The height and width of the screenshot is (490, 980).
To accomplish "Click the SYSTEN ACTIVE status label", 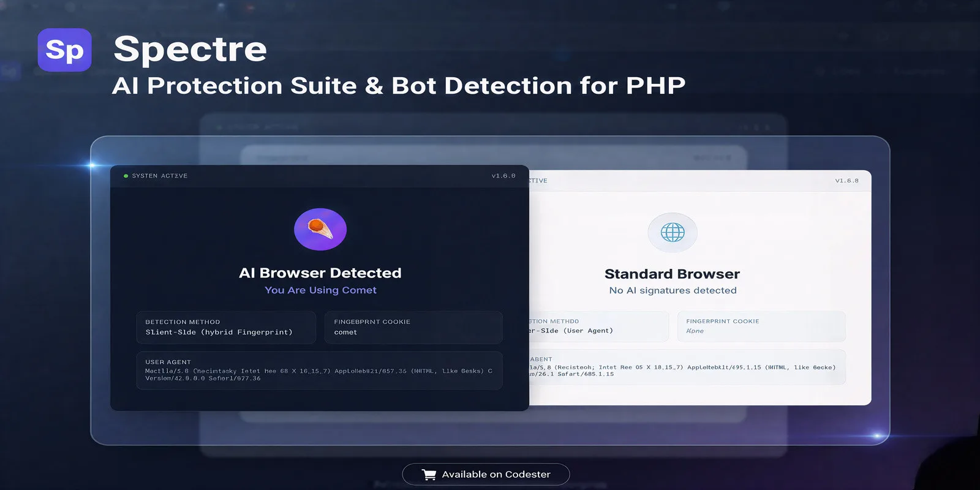I will [160, 176].
